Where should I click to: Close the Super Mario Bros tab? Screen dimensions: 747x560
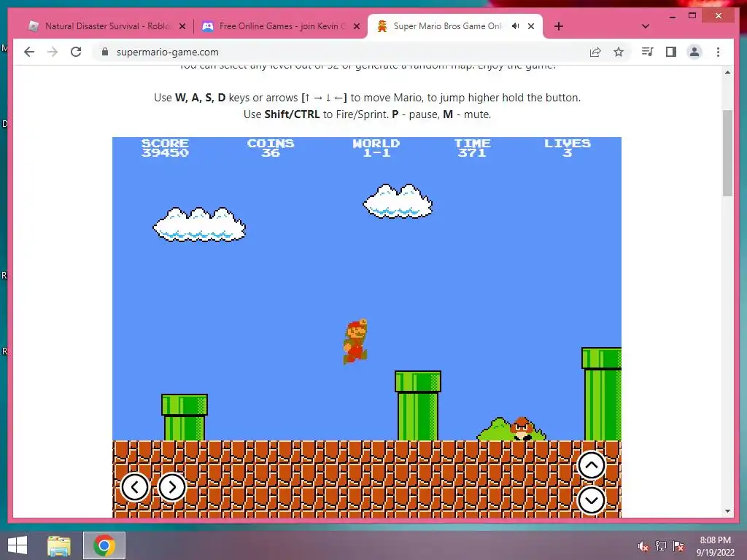point(531,26)
